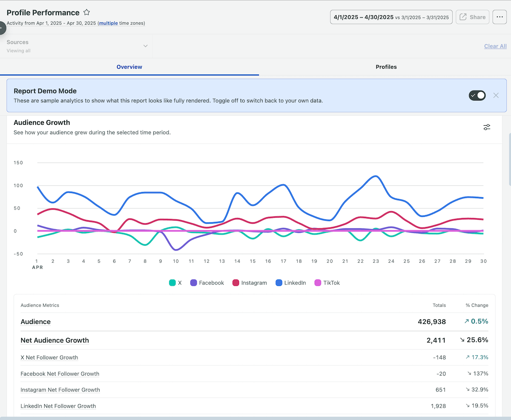
Task: Select the Overview tab
Action: [129, 67]
